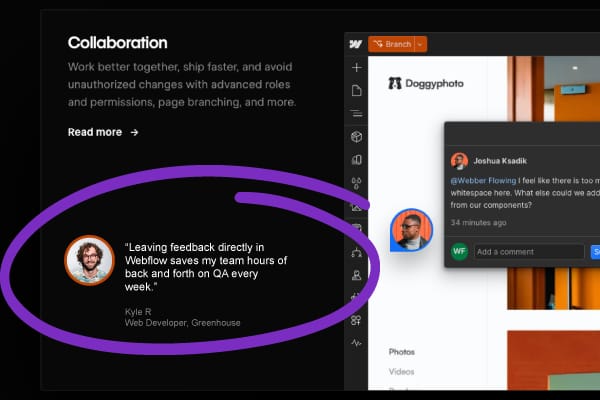Click the Leaving feedback quote text
Screen dimensions: 600x400
point(206,267)
